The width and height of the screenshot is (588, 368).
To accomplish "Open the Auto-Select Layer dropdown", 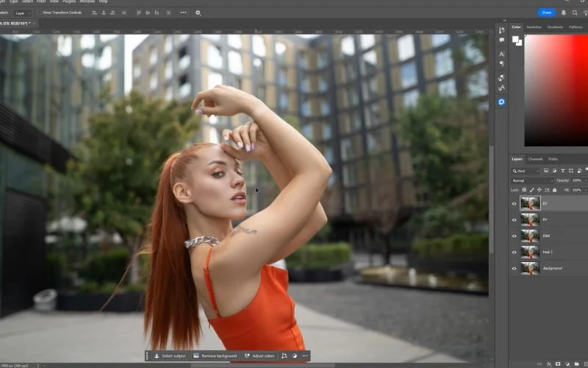I will (23, 13).
